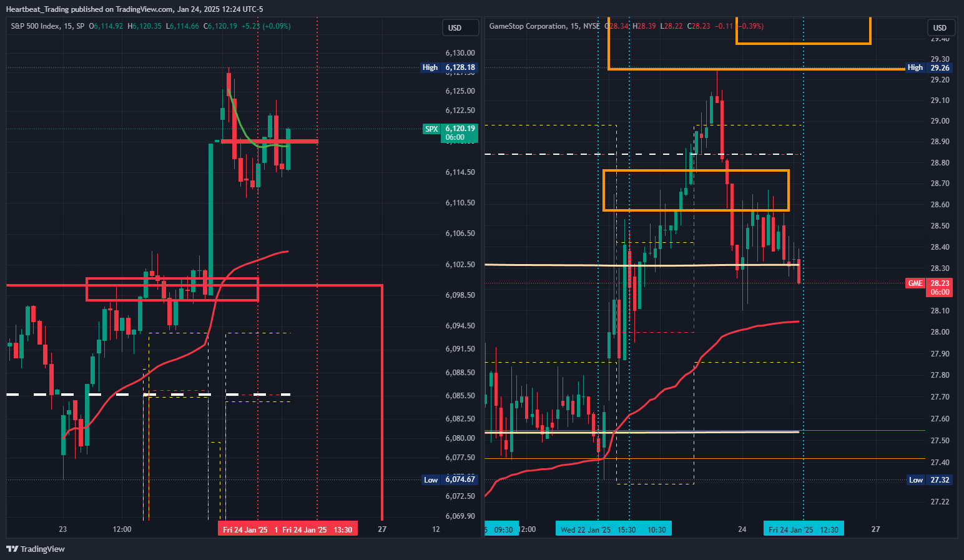Click the '23' date on SPX time axis

click(x=62, y=529)
